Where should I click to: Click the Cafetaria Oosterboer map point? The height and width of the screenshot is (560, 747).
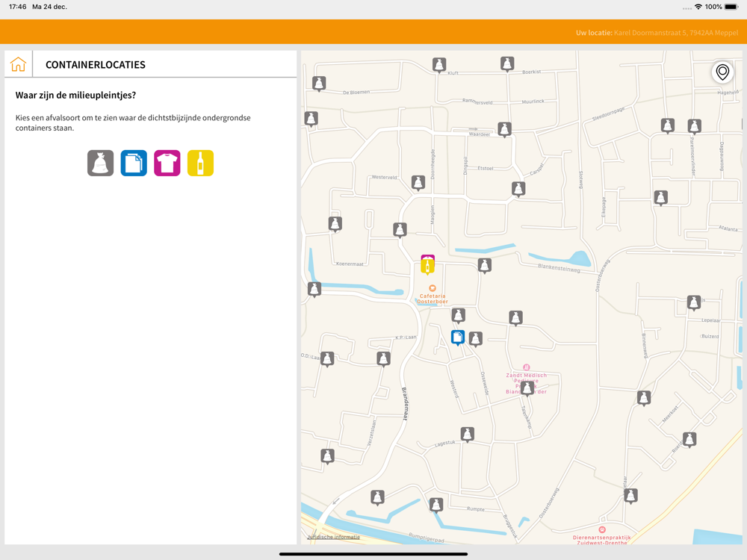(x=433, y=288)
